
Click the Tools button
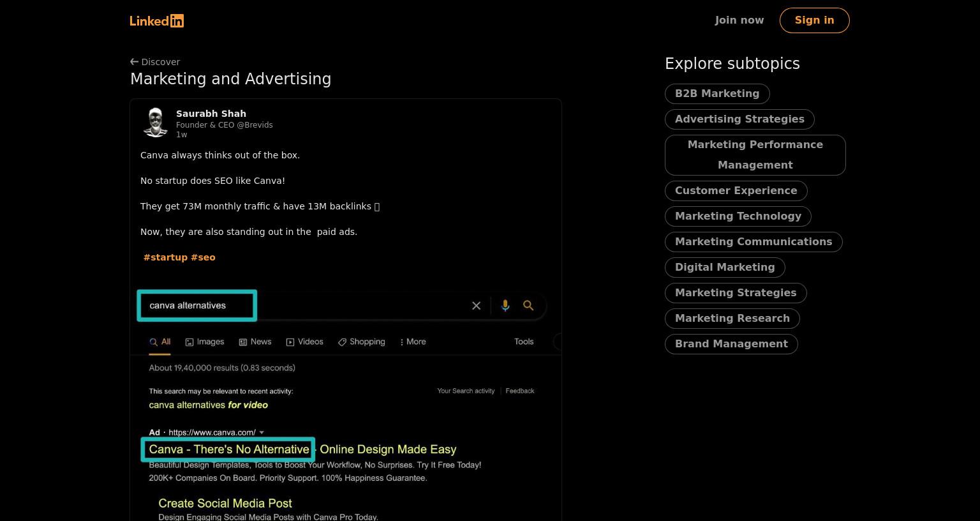tap(524, 342)
